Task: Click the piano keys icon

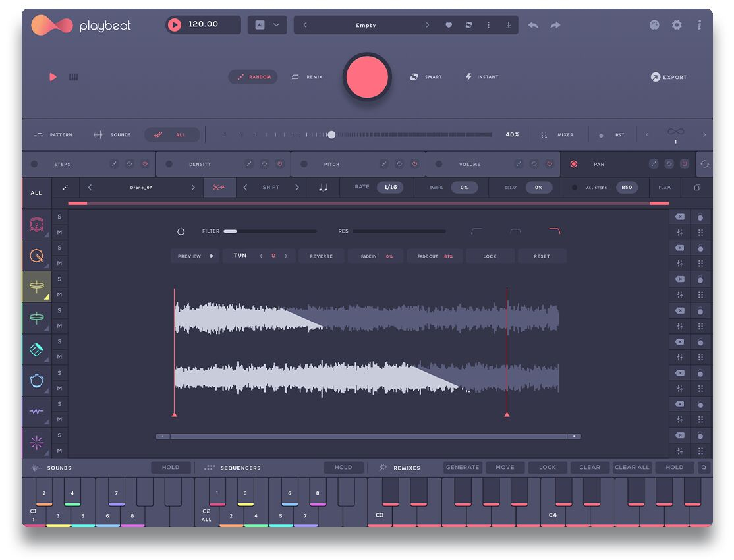Action: click(x=73, y=77)
